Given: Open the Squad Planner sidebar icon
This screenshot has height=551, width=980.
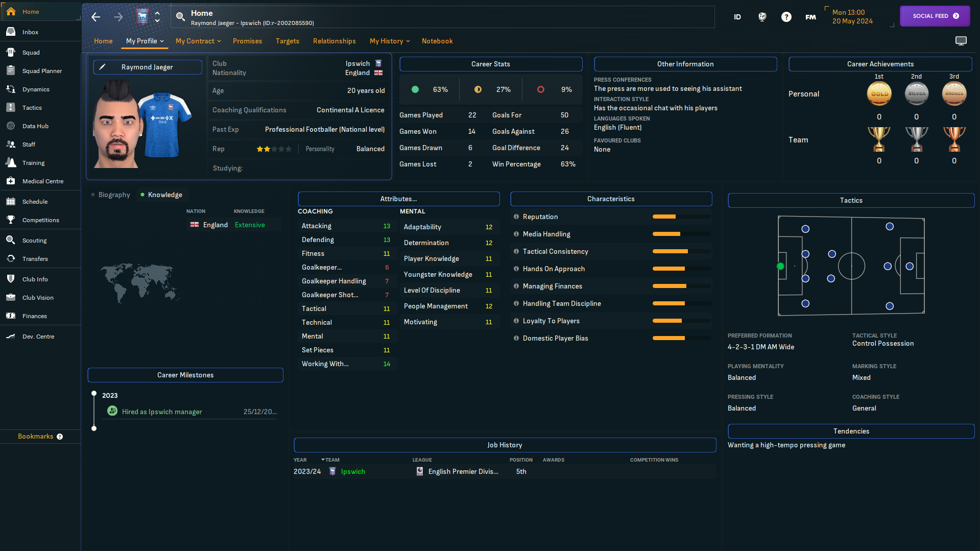Looking at the screenshot, I should pyautogui.click(x=11, y=70).
